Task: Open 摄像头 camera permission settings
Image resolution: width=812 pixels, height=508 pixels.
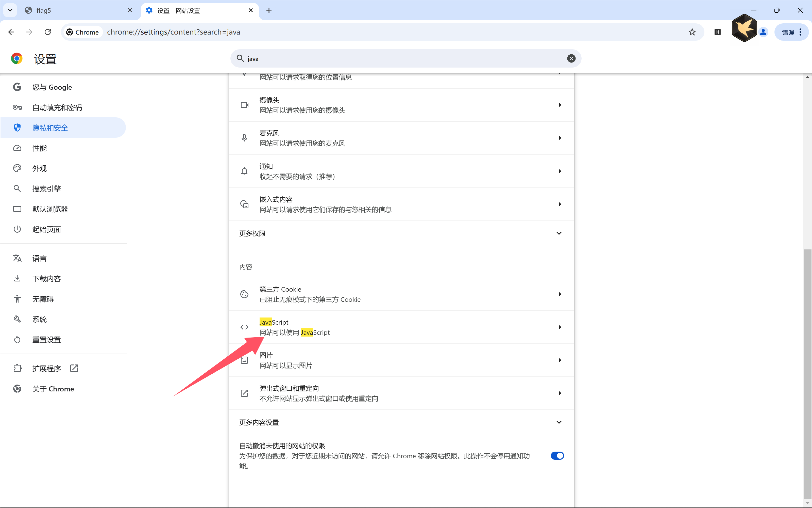Action: [x=402, y=105]
